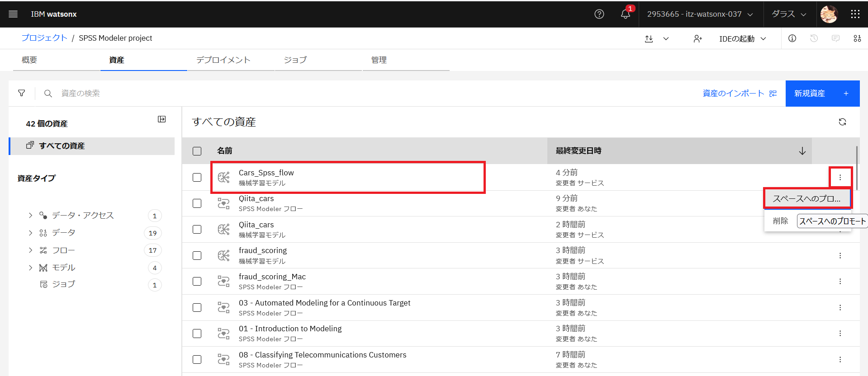Check the Qiita_cars SPSS Modeler flow checkbox
Viewport: 868px width, 376px height.
click(197, 203)
